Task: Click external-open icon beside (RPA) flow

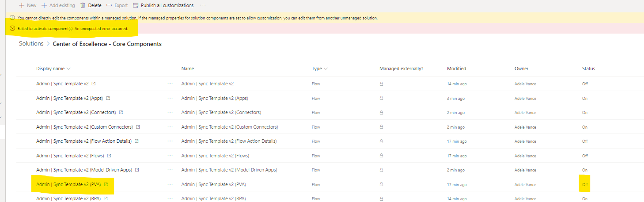Action: pos(106,198)
